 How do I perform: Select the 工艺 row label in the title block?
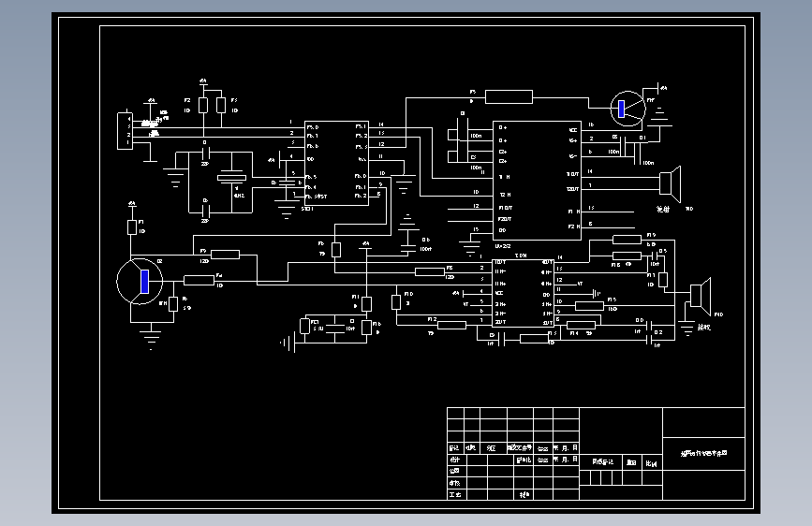point(455,494)
